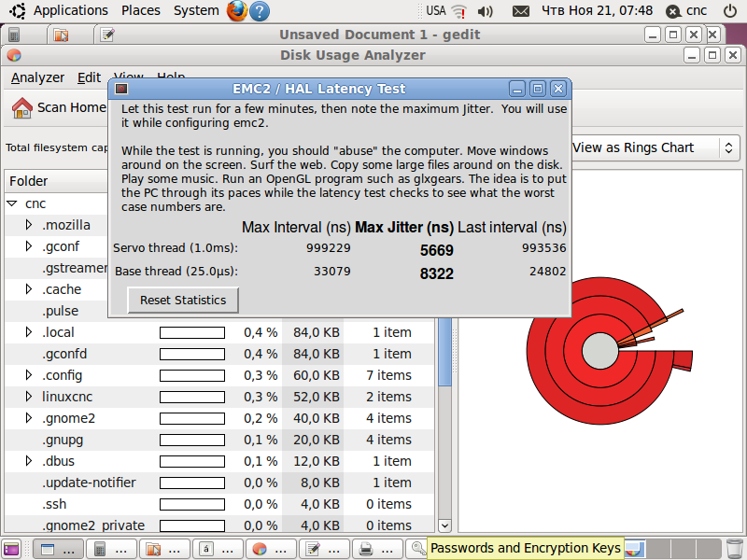Click the show desktop panel icon
This screenshot has width=747, height=560.
click(x=11, y=549)
